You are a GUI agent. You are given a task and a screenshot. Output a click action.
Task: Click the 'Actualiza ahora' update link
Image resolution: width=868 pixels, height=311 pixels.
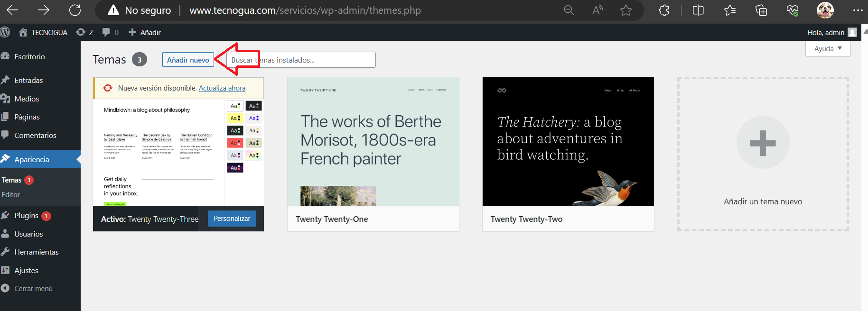[222, 88]
